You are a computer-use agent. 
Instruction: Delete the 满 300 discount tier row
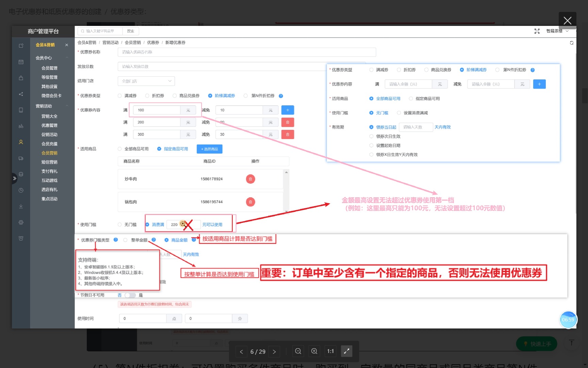(x=288, y=135)
